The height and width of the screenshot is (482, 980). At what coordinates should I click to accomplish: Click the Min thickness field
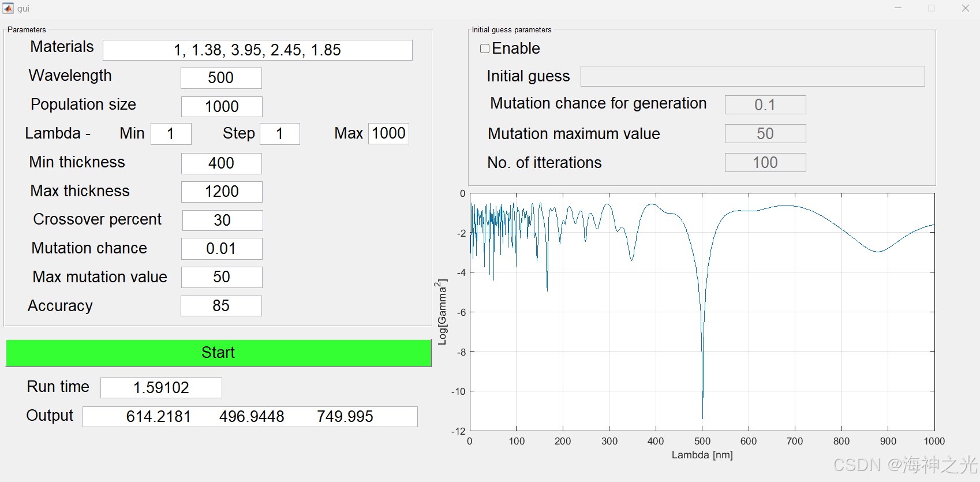point(222,163)
